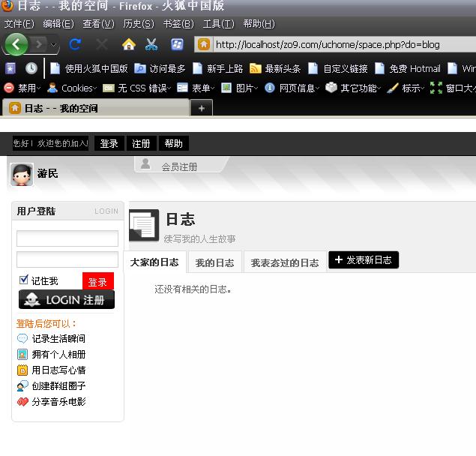Screen dimensions: 476x456
Task: Click the 发表新日志 button
Action: coord(364,260)
